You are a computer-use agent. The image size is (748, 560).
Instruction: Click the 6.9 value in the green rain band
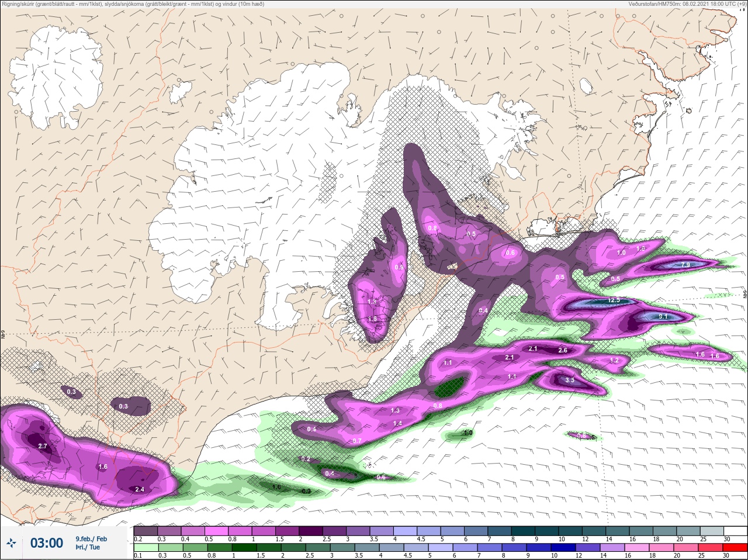tap(306, 492)
